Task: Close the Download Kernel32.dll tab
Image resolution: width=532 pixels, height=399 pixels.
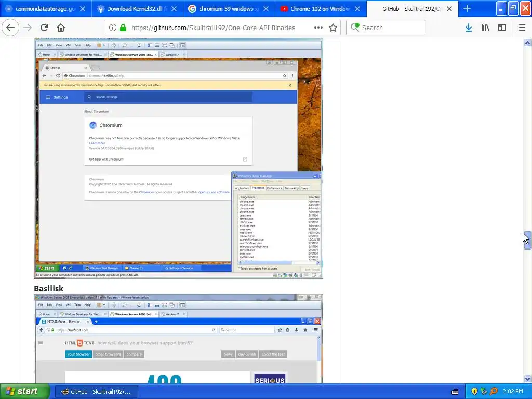Action: [174, 9]
